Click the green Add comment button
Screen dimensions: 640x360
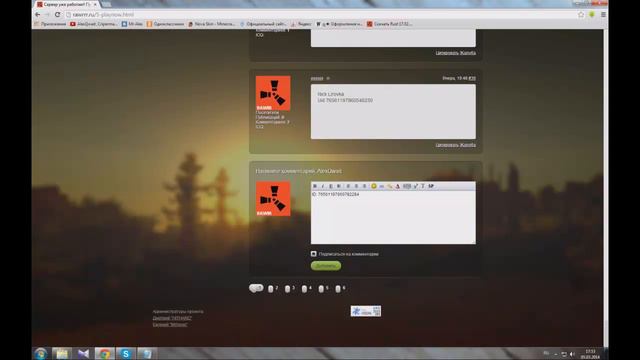pyautogui.click(x=326, y=266)
